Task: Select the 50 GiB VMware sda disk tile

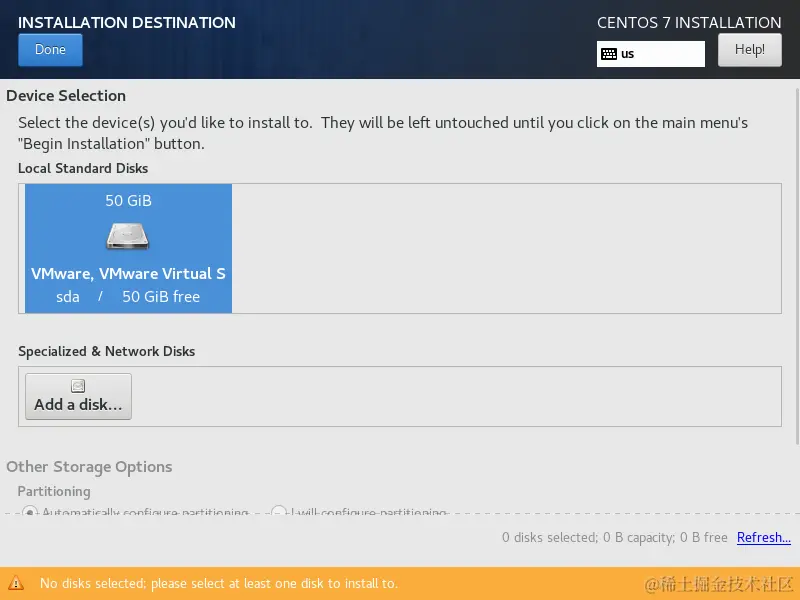Action: point(128,248)
